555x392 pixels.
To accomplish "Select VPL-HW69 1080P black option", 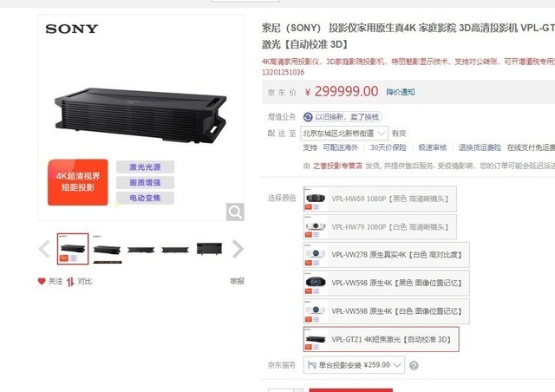I will coord(380,199).
